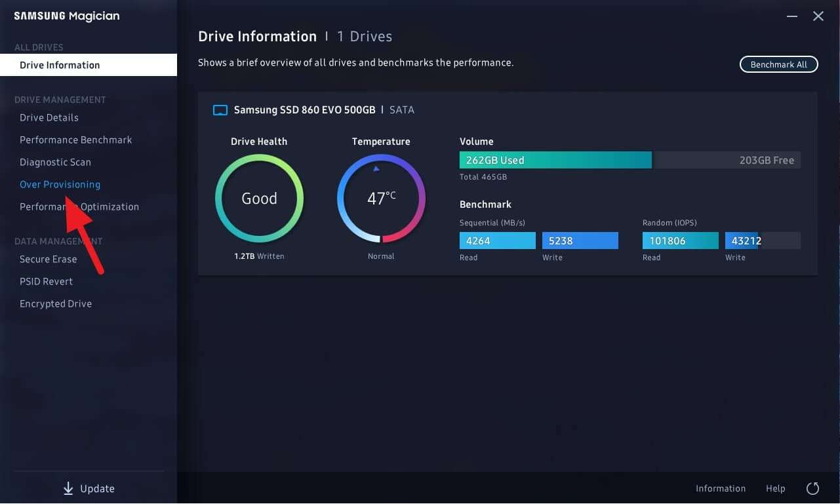This screenshot has height=504, width=840.
Task: Click the Drive Health gauge showing Good
Action: pyautogui.click(x=259, y=198)
